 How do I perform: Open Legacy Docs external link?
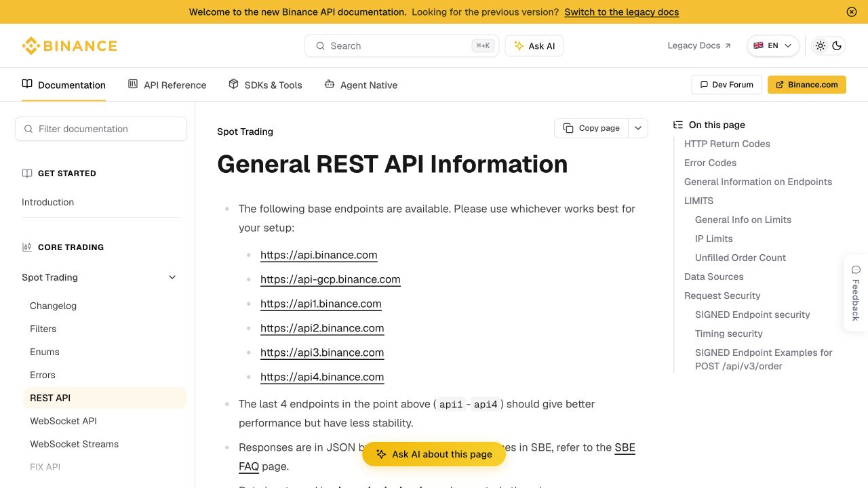click(x=699, y=45)
